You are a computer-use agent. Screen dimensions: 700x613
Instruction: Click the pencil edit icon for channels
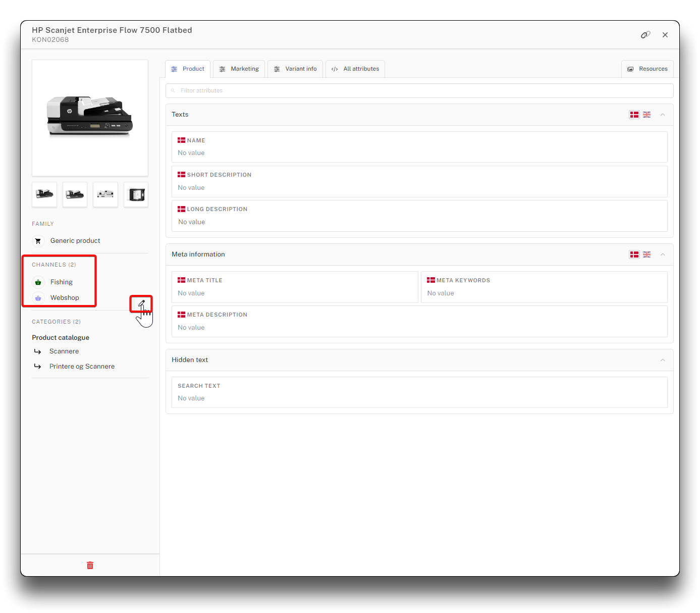pos(141,303)
